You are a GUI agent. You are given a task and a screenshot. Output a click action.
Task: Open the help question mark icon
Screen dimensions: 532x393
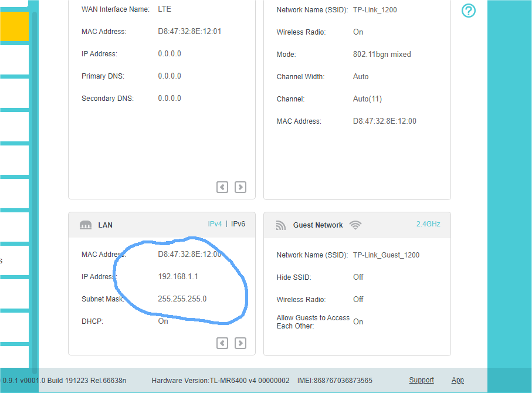pos(468,11)
